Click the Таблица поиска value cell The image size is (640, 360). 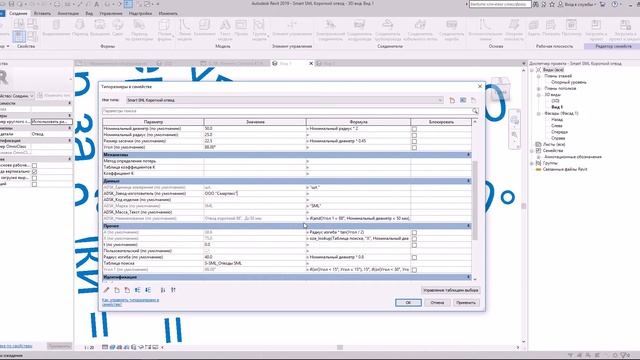(255, 263)
